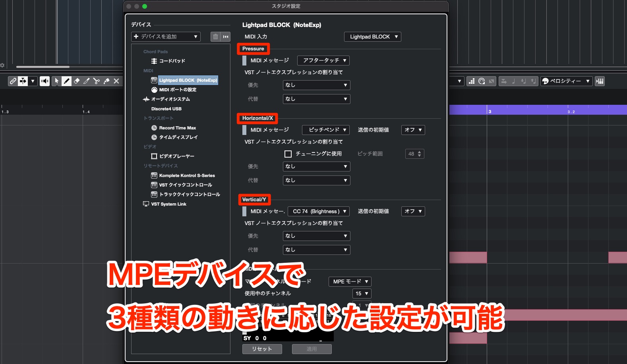
Task: Select Record Time Max item
Action: click(178, 128)
